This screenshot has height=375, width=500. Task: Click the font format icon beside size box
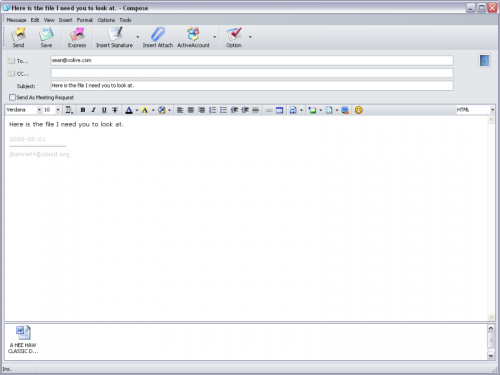click(69, 110)
